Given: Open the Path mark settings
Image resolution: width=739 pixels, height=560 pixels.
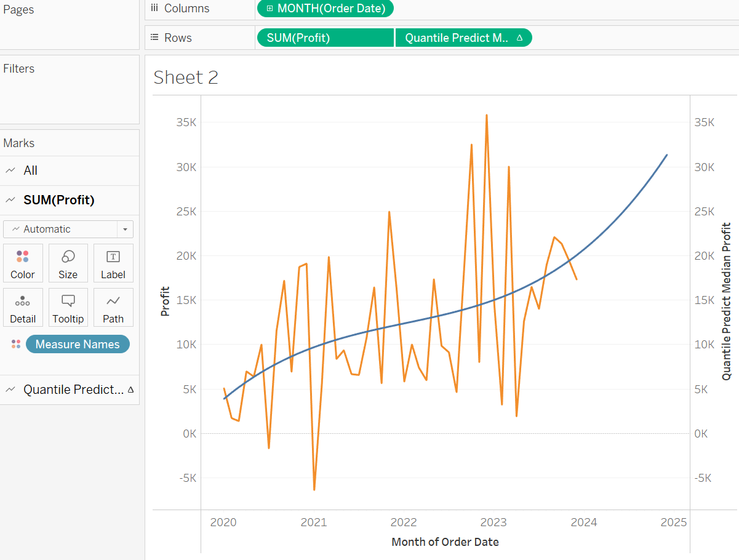Looking at the screenshot, I should click(113, 307).
